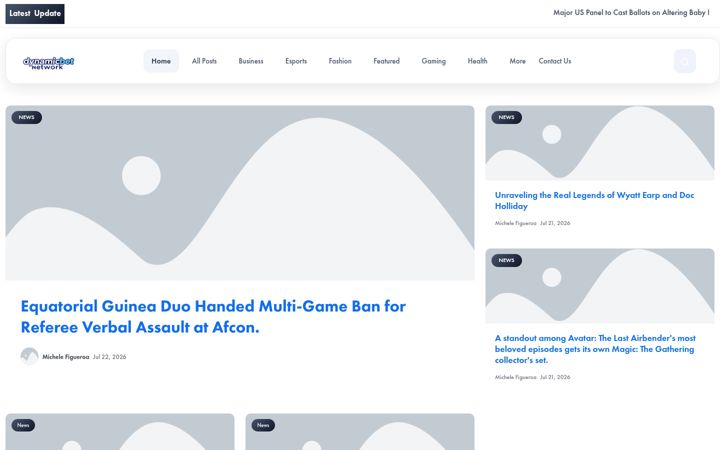Screen dimensions: 720x450
Task: Open the Contact Us page
Action: 555,61
